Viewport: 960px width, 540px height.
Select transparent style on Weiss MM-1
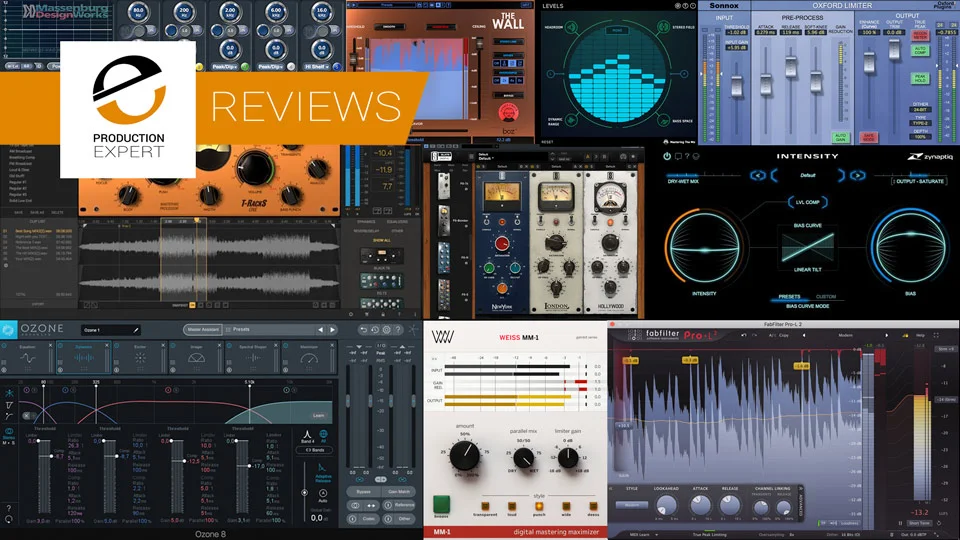tap(485, 506)
